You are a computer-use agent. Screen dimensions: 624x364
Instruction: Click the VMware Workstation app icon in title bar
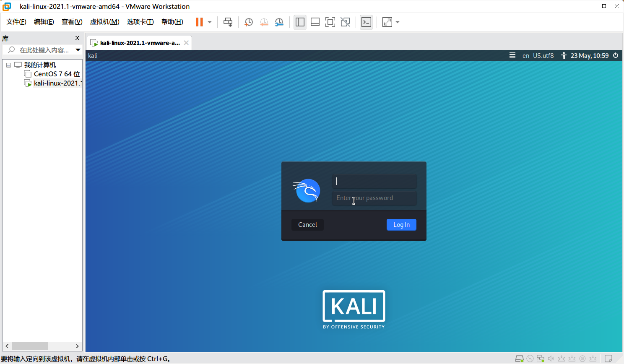click(x=7, y=6)
